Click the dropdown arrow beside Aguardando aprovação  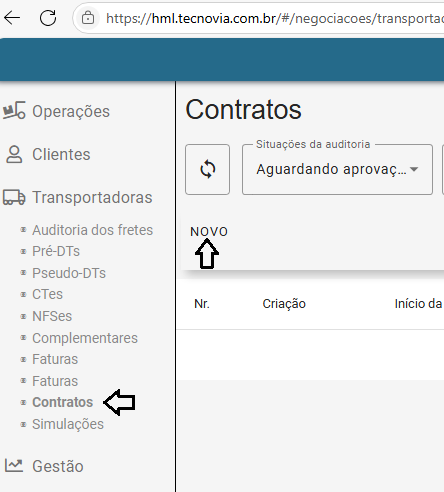[414, 169]
